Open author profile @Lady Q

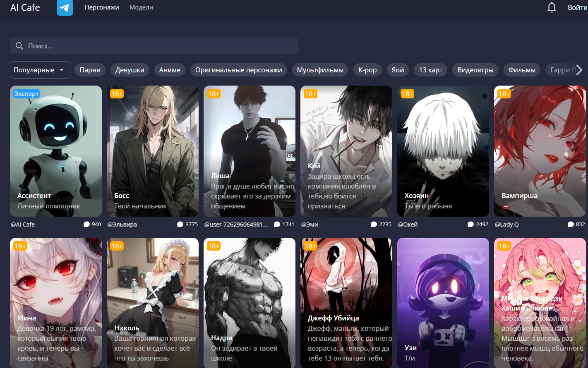507,224
